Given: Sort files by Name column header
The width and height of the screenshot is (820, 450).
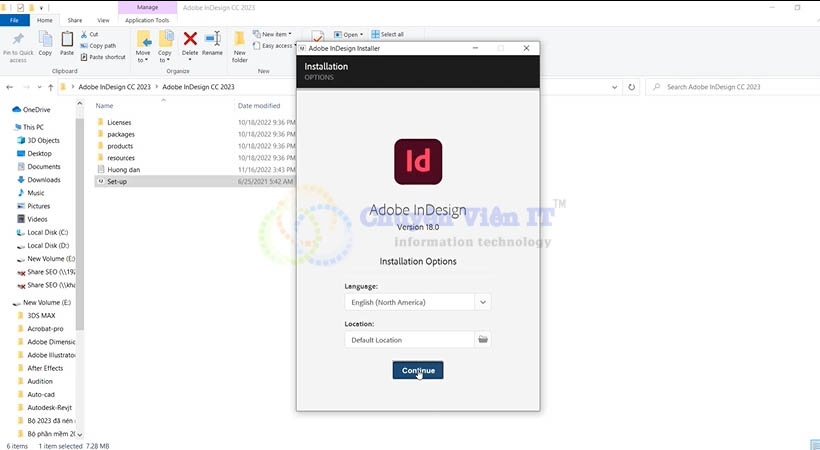Looking at the screenshot, I should click(x=105, y=106).
